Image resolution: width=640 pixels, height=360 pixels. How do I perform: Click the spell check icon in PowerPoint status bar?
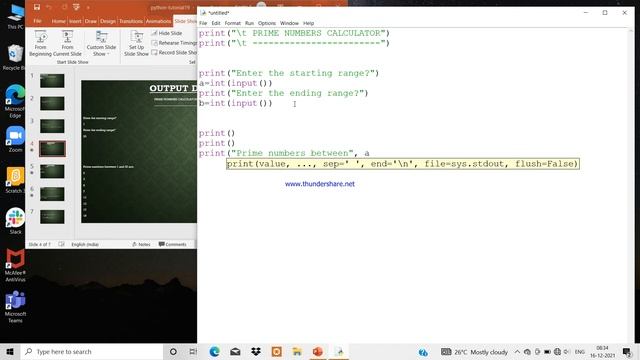(x=61, y=244)
